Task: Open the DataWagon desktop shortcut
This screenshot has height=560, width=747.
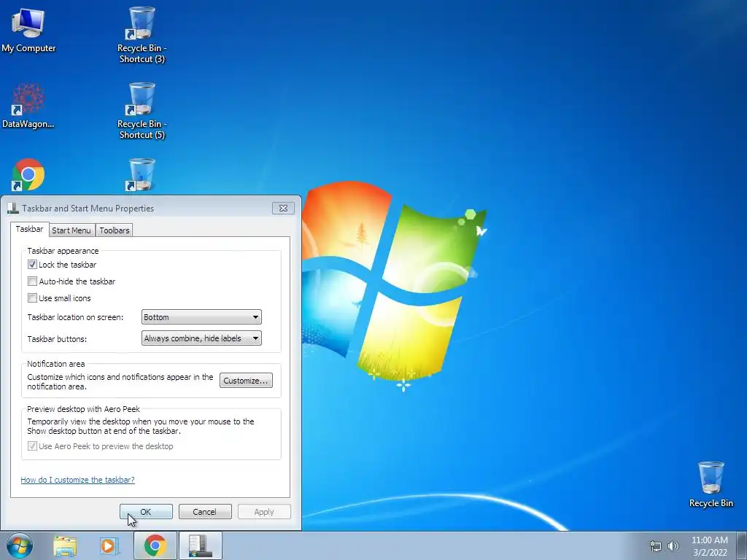Action: point(28,106)
